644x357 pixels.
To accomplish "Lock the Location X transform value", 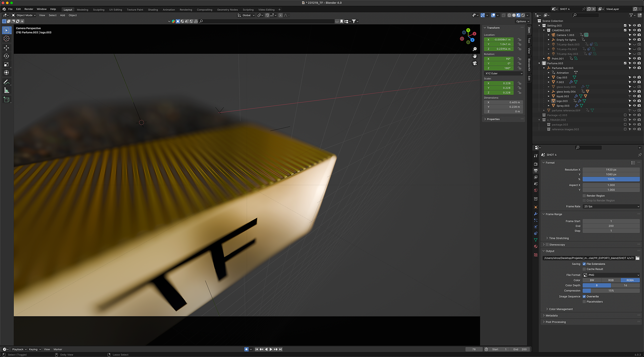I will tap(519, 40).
